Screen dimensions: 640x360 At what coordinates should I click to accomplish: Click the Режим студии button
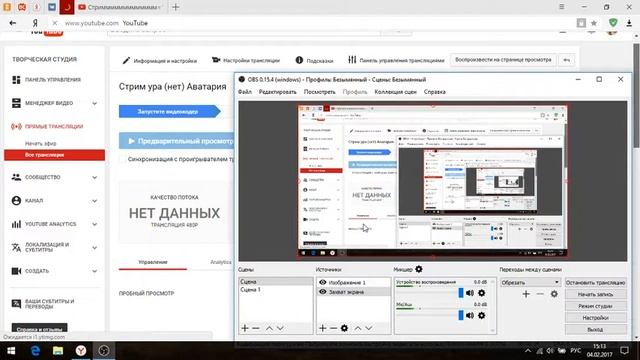point(596,306)
